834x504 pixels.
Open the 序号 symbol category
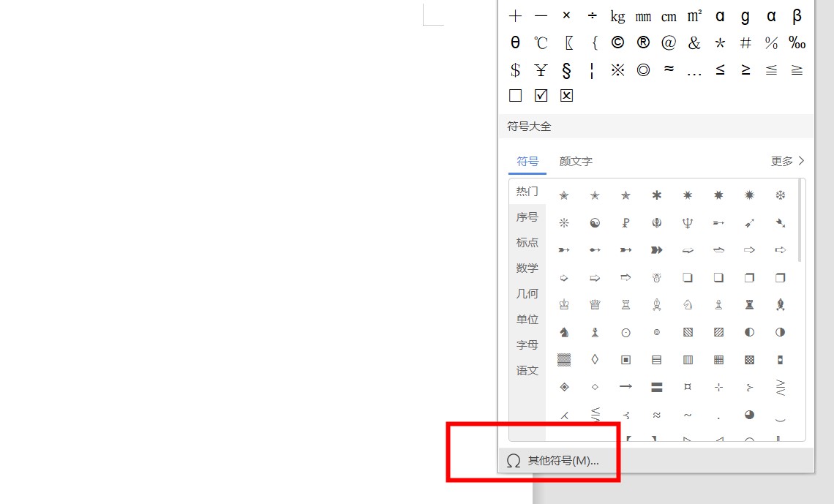tap(527, 217)
